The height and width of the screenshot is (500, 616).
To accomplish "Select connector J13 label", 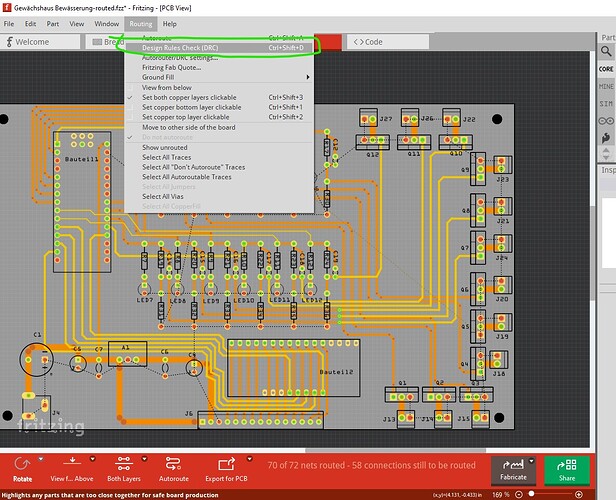I will tap(389, 419).
